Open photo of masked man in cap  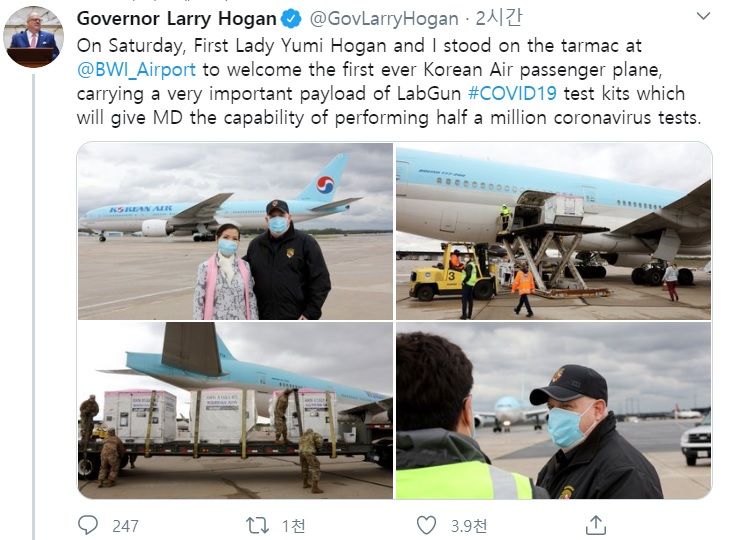(x=554, y=410)
